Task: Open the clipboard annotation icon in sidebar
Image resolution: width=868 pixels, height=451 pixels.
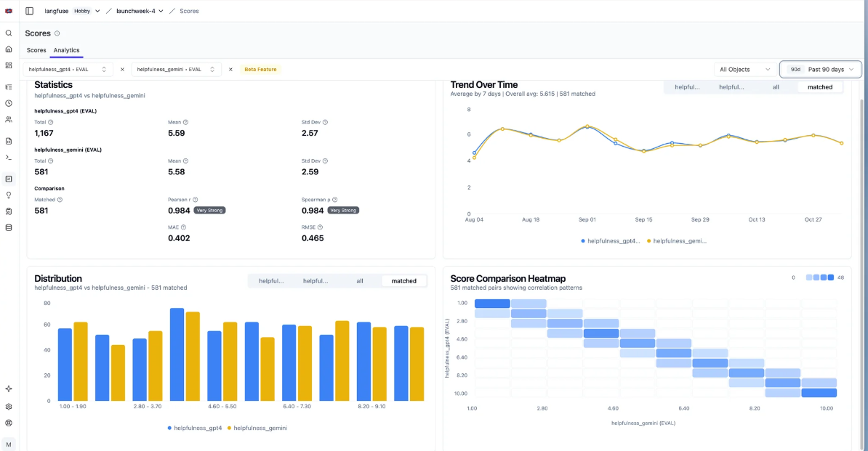Action: [9, 211]
